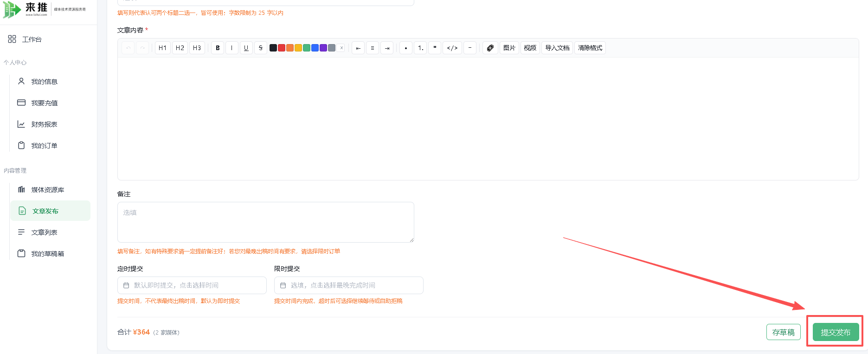
Task: Pick the gray text color swatch
Action: point(332,48)
